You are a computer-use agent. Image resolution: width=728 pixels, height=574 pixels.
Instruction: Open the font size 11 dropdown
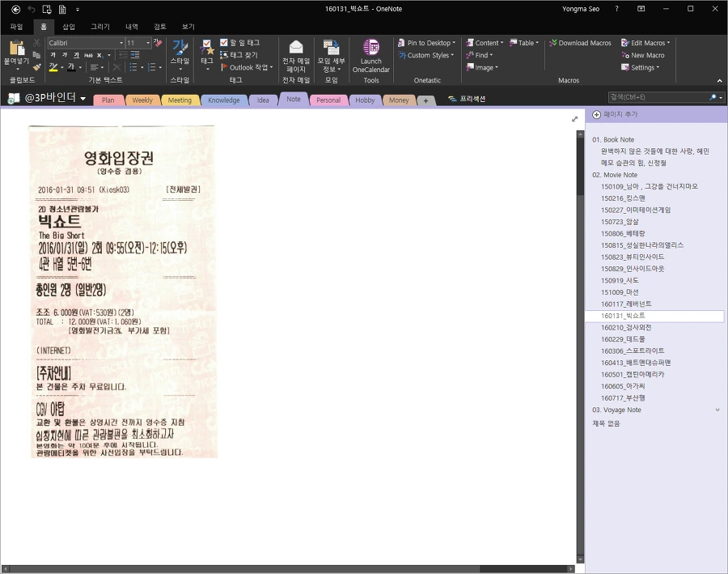coord(148,43)
